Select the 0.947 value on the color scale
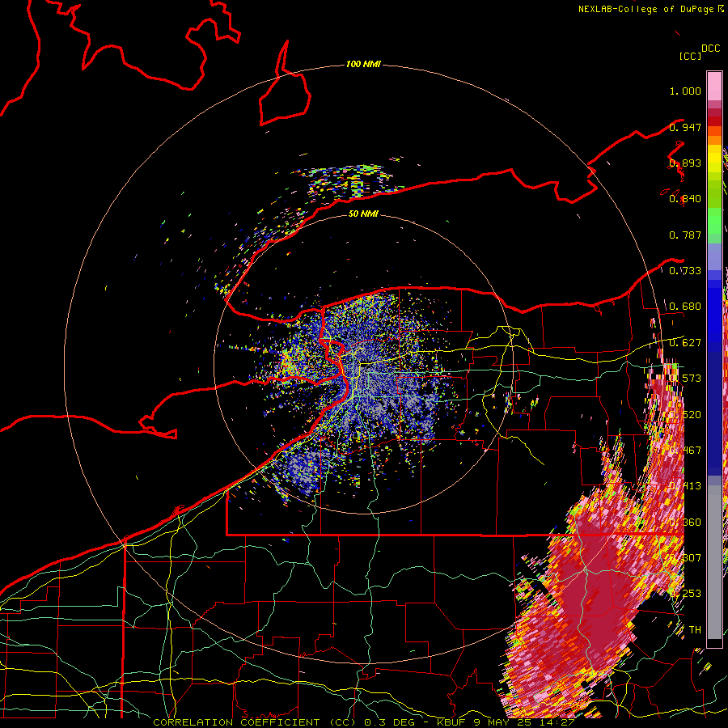The image size is (728, 728). pyautogui.click(x=685, y=127)
